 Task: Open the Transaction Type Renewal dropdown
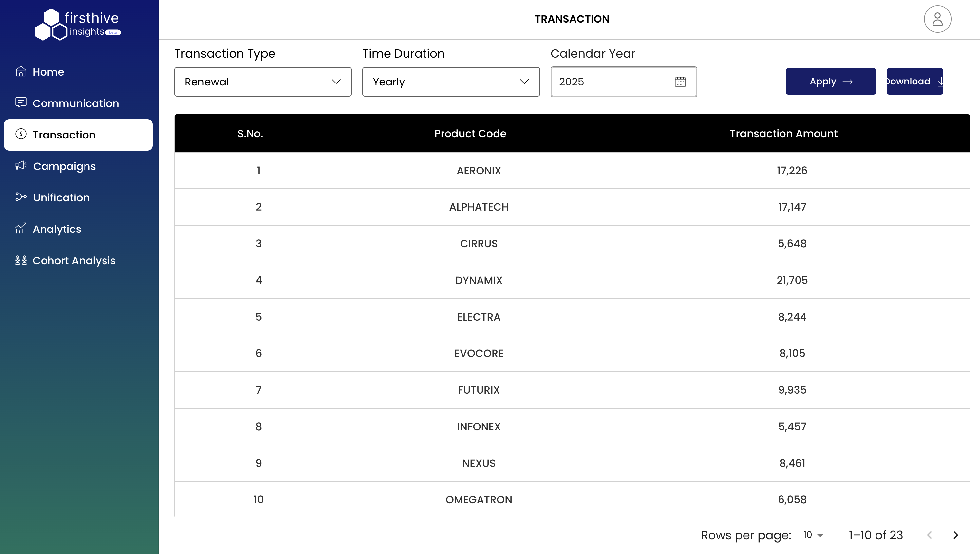(x=263, y=82)
